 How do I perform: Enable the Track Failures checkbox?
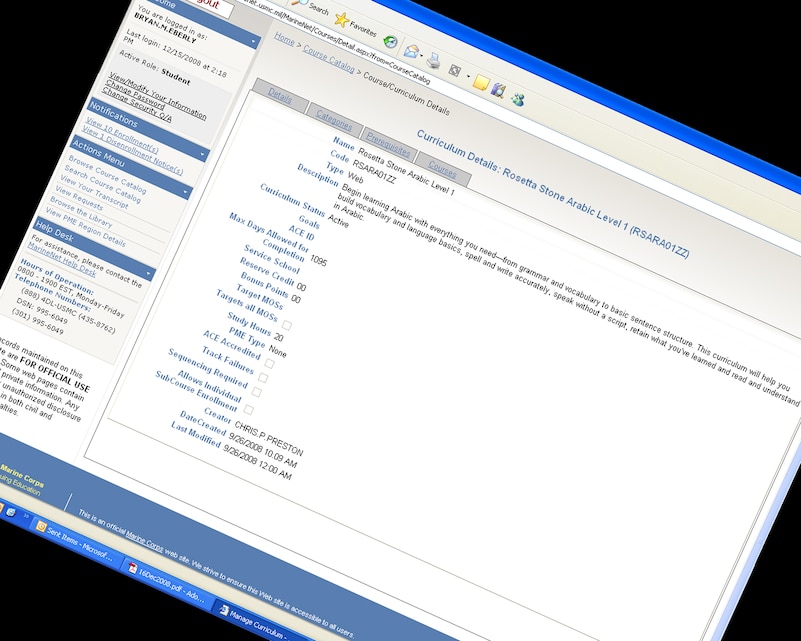(263, 376)
